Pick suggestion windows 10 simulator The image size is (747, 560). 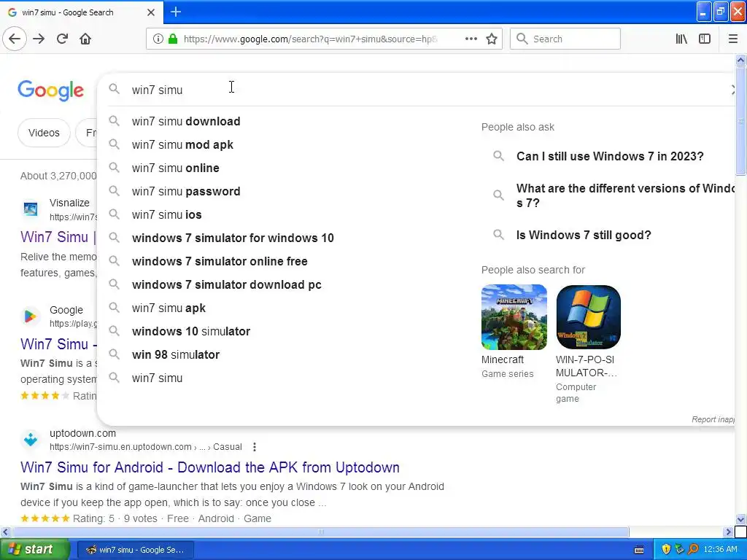coord(191,332)
